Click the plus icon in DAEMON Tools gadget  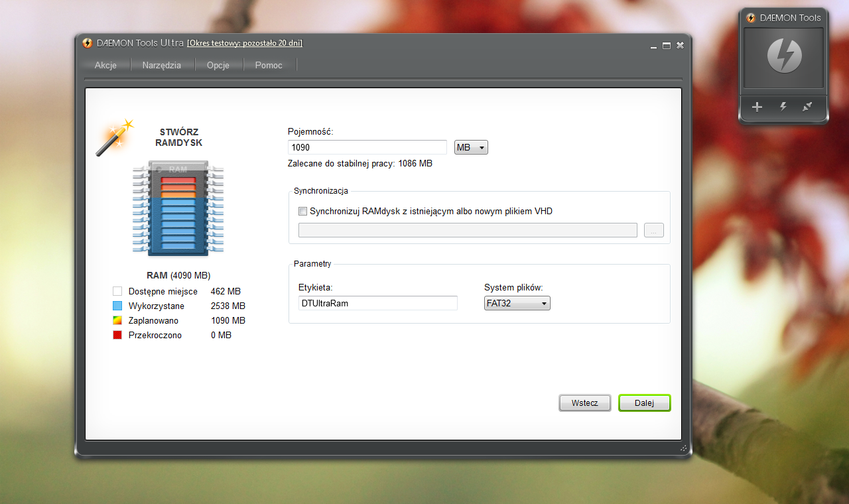757,107
